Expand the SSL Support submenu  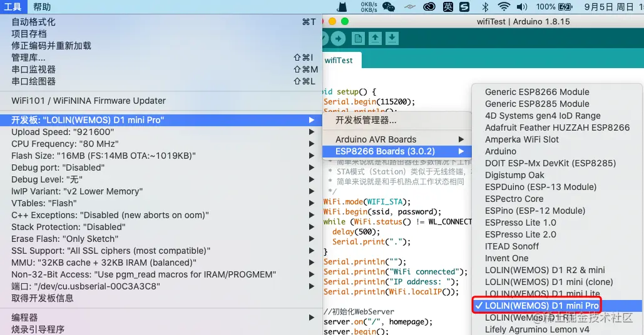click(161, 251)
